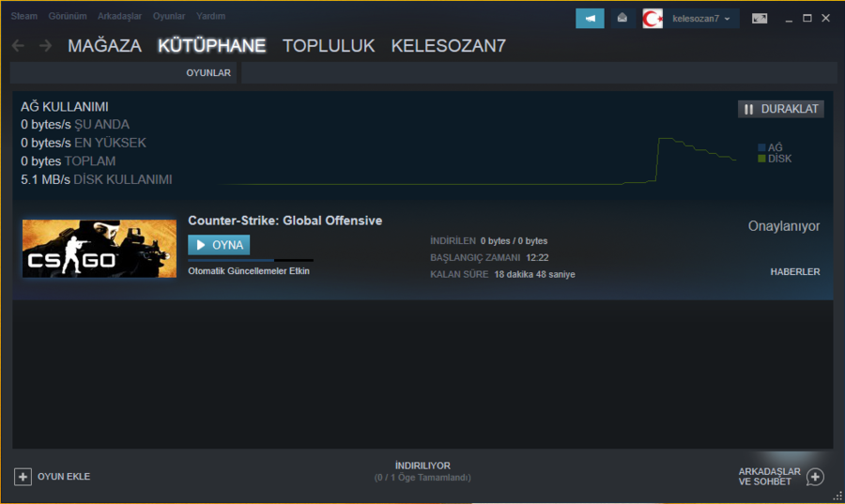Click the CS:GO download progress bar
This screenshot has width=845, height=504.
pos(251,260)
